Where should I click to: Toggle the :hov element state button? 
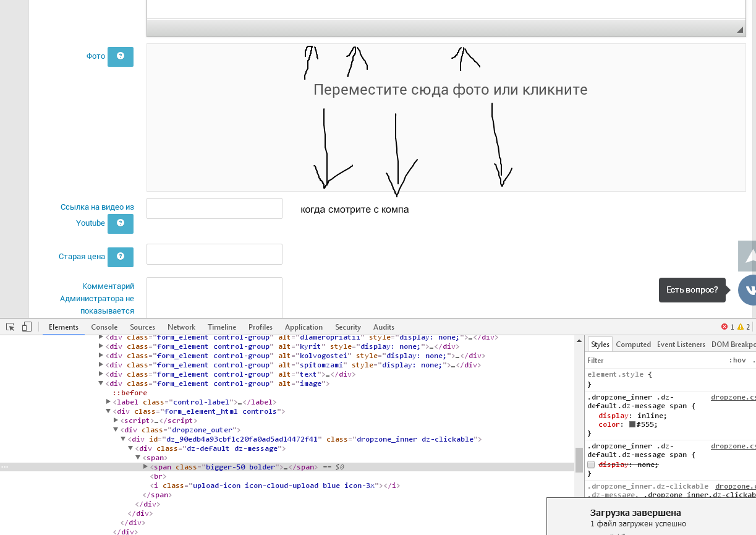[737, 360]
